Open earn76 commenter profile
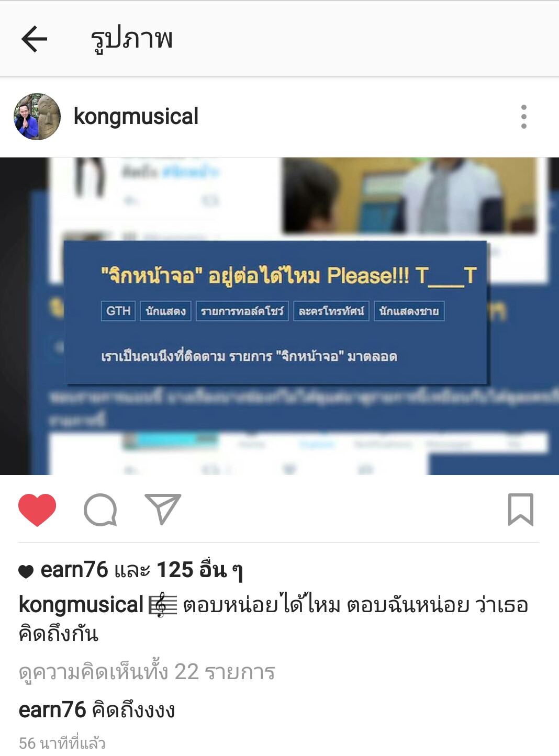Screen dimensions: 559x756 [x=52, y=710]
